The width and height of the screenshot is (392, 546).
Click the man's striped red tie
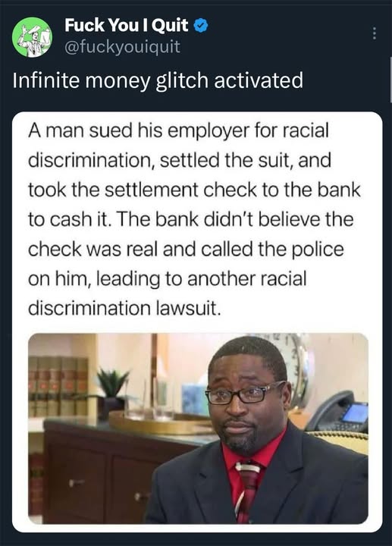[247, 491]
